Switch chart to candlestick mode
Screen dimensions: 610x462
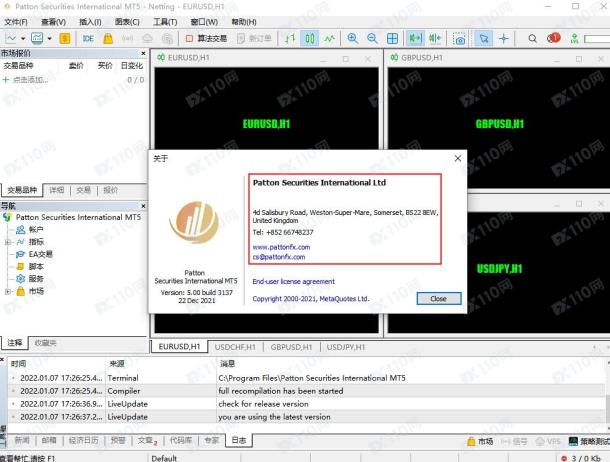click(310, 38)
